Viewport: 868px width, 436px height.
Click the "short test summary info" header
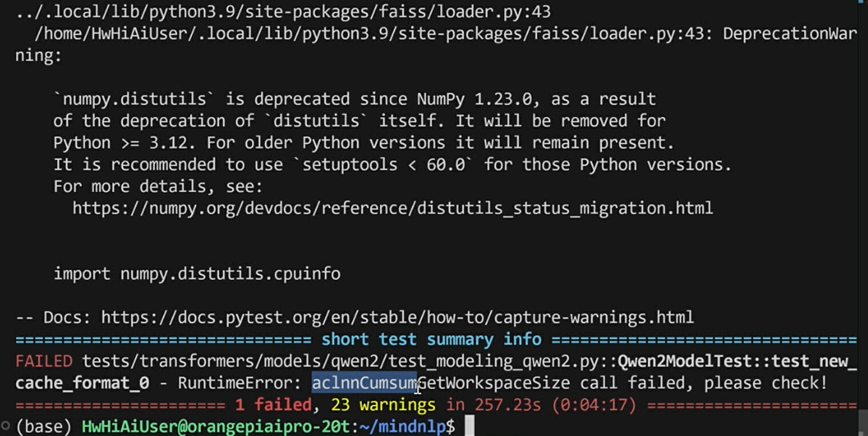(431, 339)
